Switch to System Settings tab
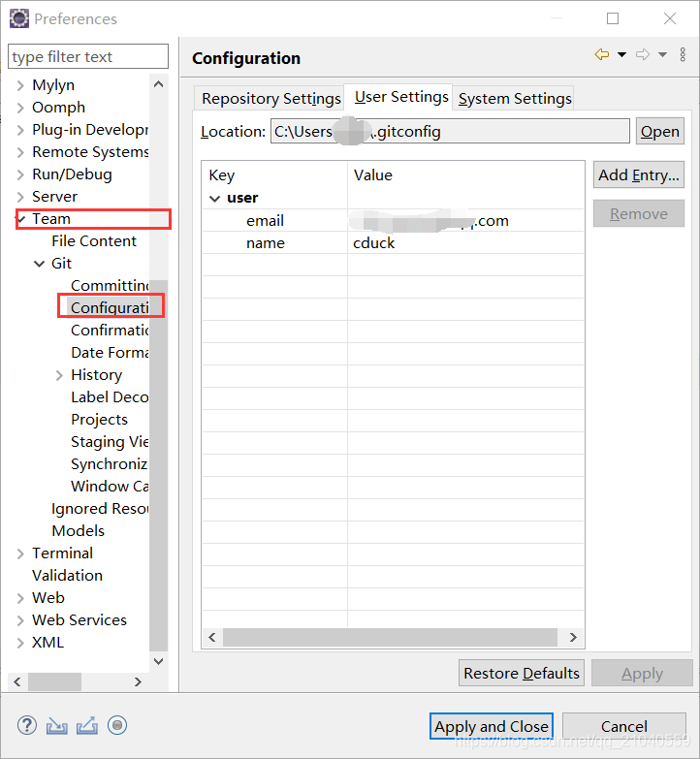 pyautogui.click(x=515, y=99)
